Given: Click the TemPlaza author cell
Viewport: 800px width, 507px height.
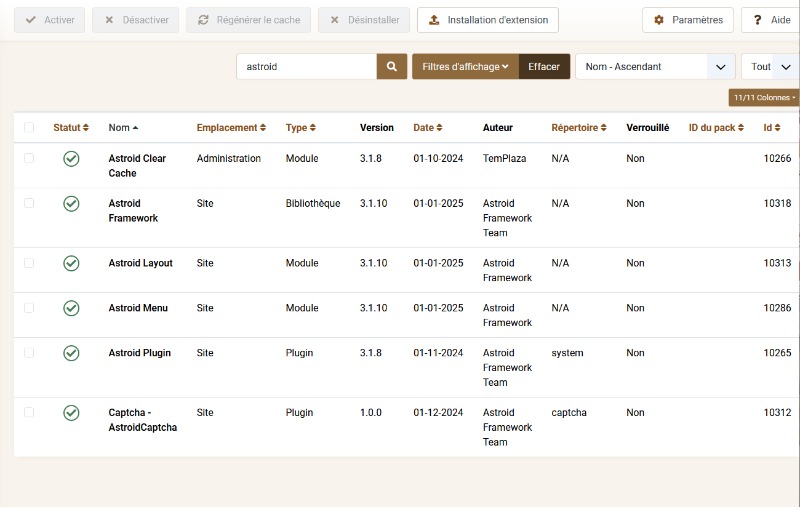Looking at the screenshot, I should pos(504,159).
